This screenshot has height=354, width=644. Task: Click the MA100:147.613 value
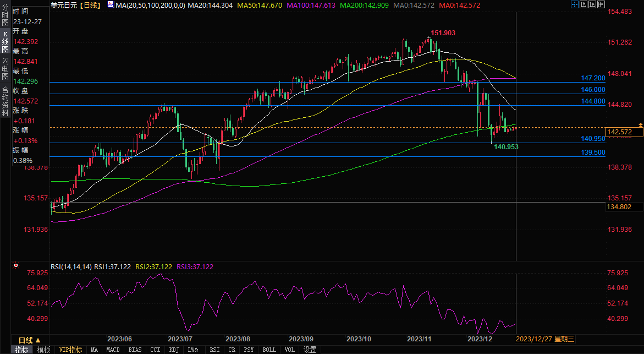(311, 6)
